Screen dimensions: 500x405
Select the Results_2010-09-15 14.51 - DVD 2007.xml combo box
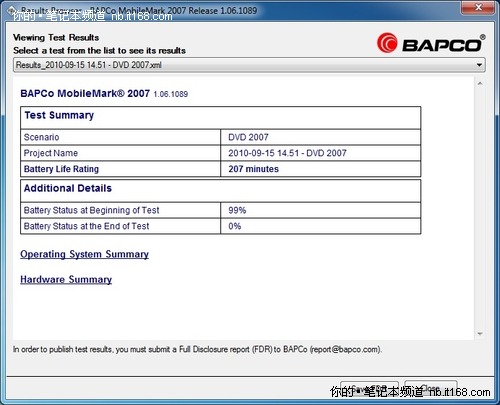(249, 65)
